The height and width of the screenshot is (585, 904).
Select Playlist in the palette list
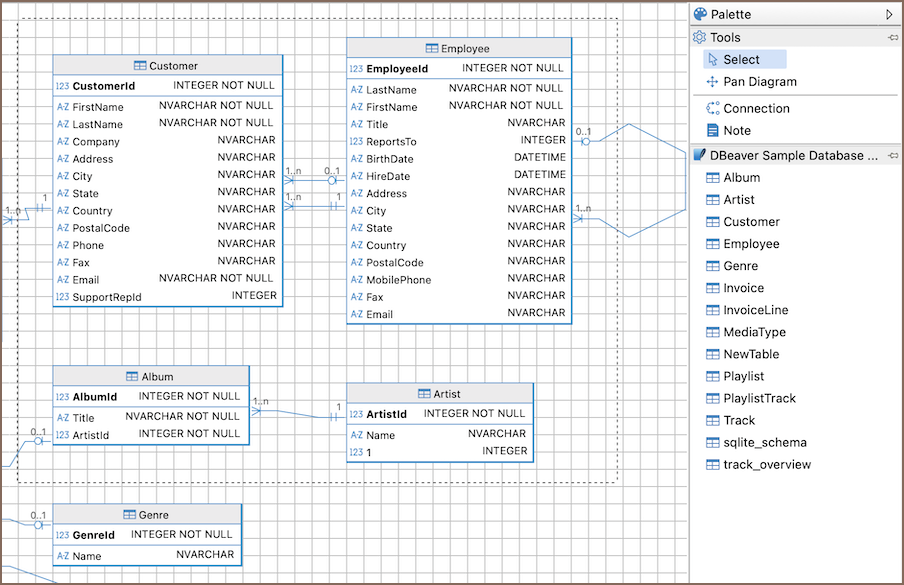click(743, 376)
